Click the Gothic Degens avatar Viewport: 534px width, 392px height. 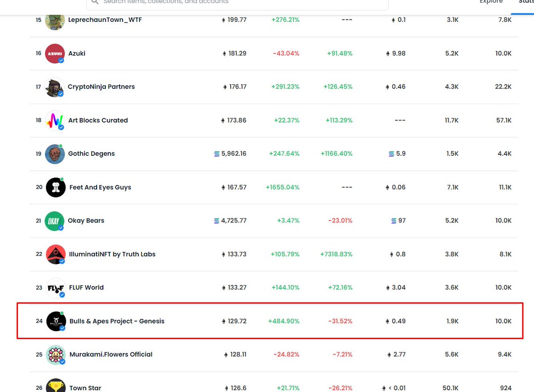[55, 154]
